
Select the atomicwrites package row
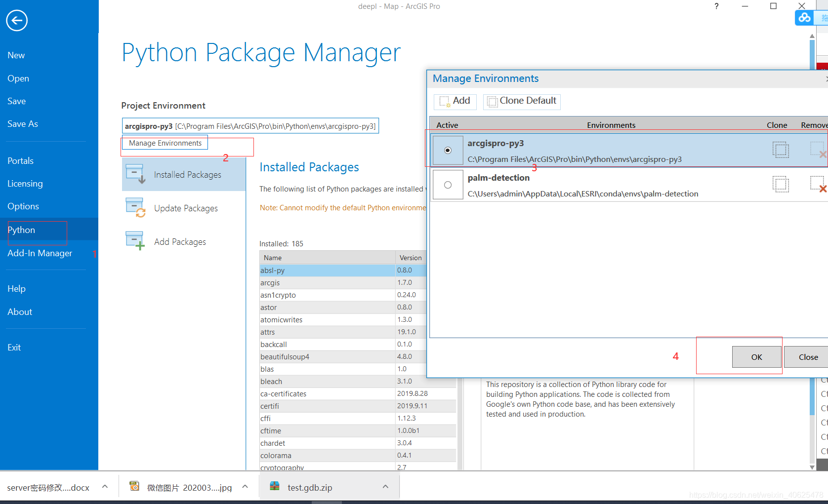coord(343,320)
